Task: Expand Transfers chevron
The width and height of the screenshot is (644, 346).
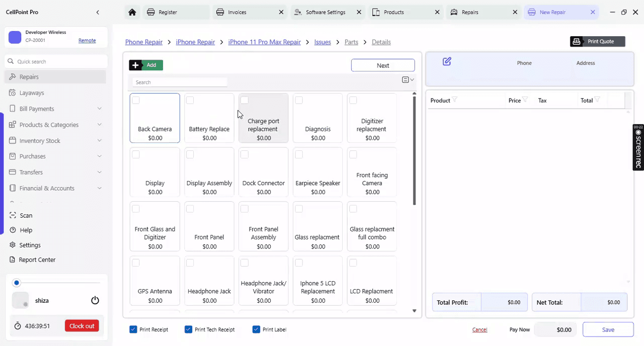Action: [99, 172]
